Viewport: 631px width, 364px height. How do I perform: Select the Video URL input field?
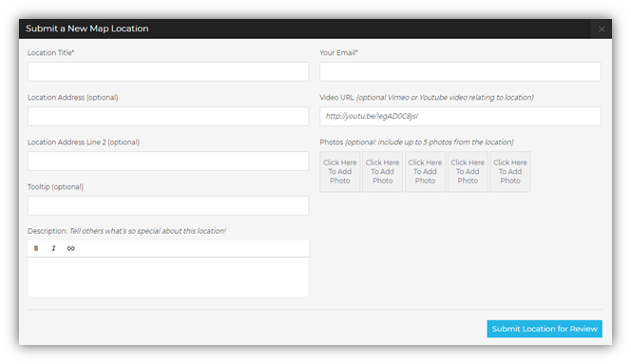[x=460, y=116]
